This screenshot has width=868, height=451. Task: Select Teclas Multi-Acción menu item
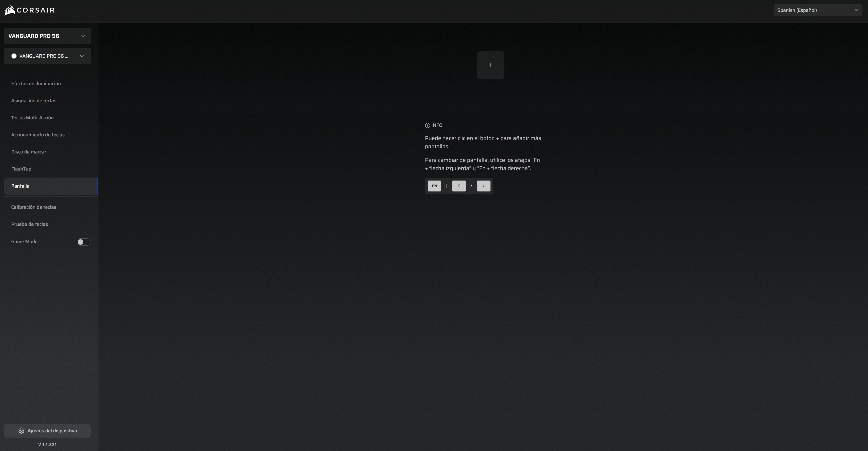click(x=32, y=117)
